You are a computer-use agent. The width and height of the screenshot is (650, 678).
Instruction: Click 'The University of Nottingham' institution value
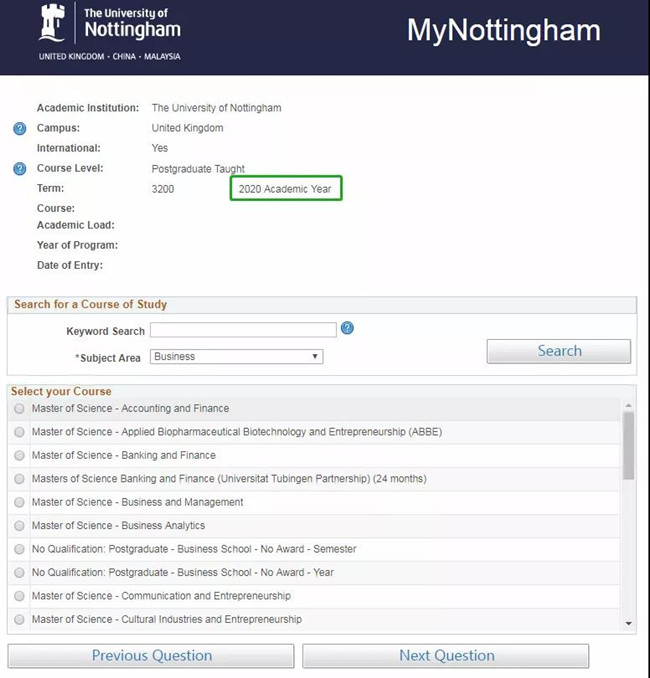coord(216,108)
